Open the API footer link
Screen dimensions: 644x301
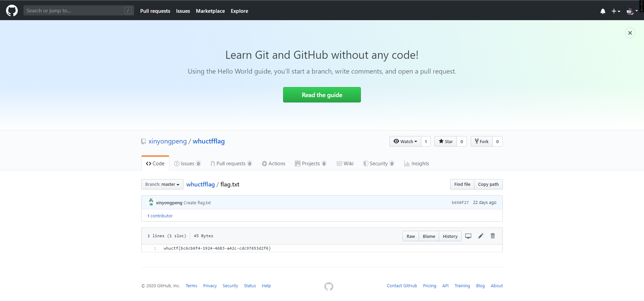445,286
